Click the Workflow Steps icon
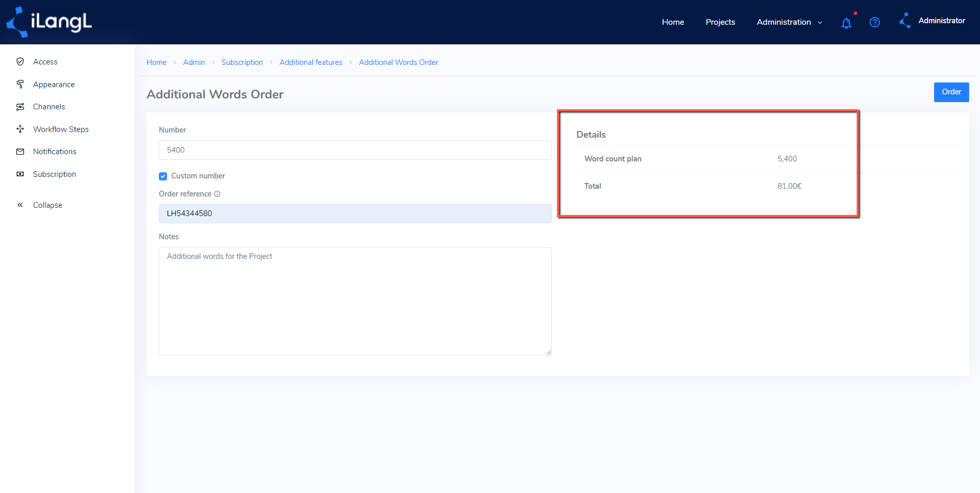 coord(20,129)
